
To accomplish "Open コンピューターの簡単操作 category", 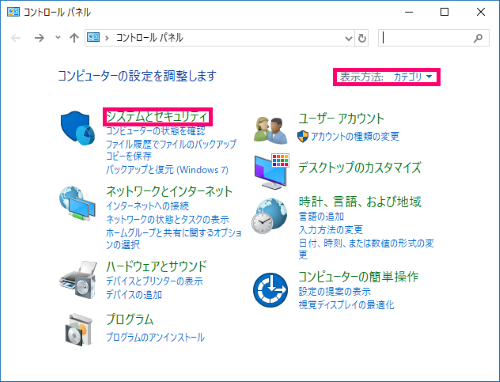I will [358, 277].
